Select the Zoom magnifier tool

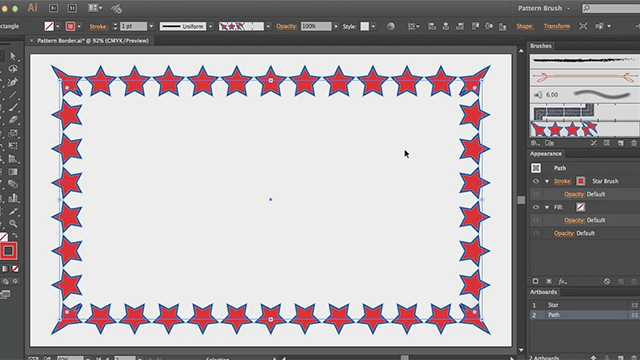[13, 224]
